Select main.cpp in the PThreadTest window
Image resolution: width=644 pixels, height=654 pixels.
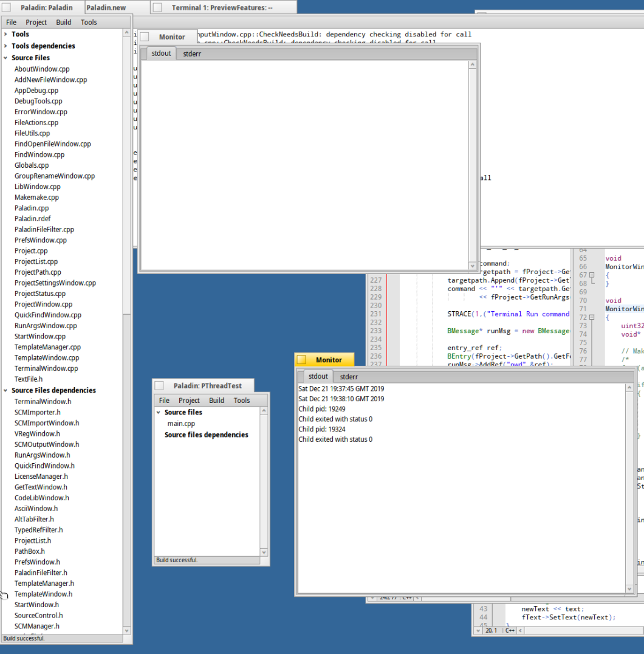click(181, 424)
